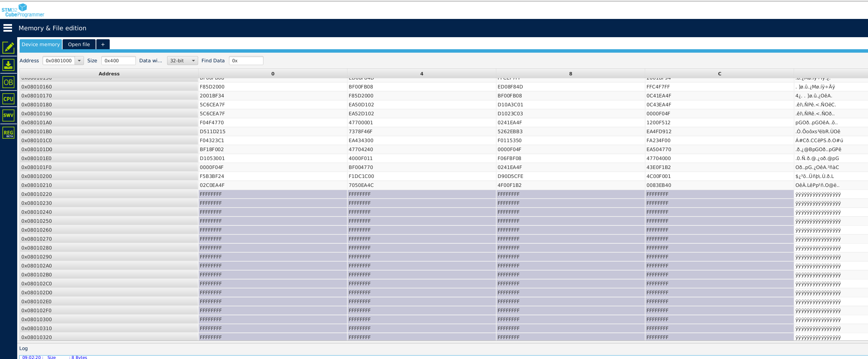Focus the Size input field
Image resolution: width=868 pixels, height=359 pixels.
pyautogui.click(x=118, y=61)
